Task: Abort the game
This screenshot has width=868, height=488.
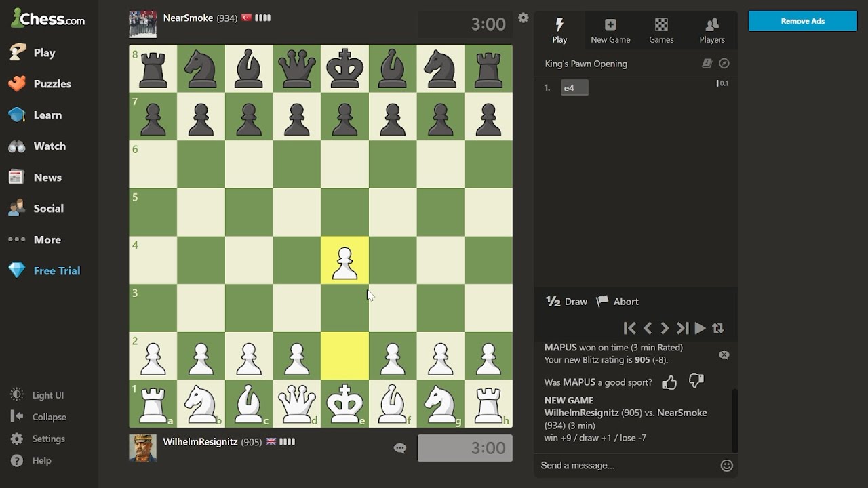Action: point(617,302)
